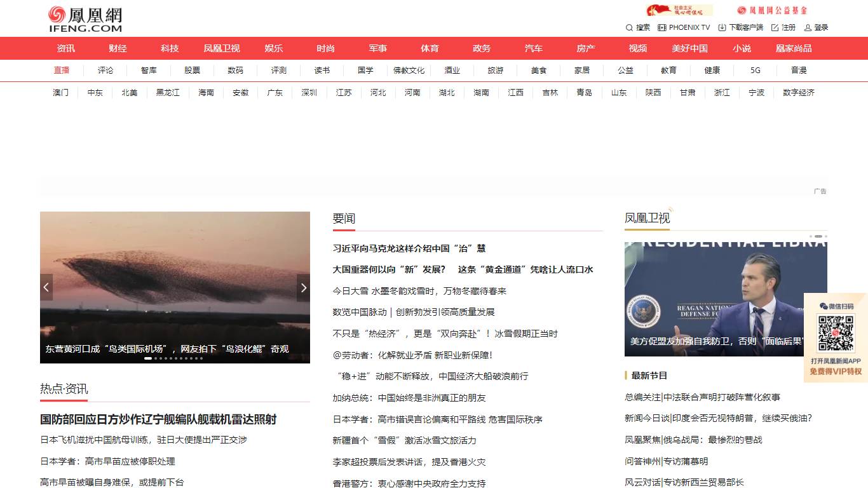Click the 凤凰网公益基金 logo at top right
Viewport: 868px width, 488px height.
click(772, 11)
